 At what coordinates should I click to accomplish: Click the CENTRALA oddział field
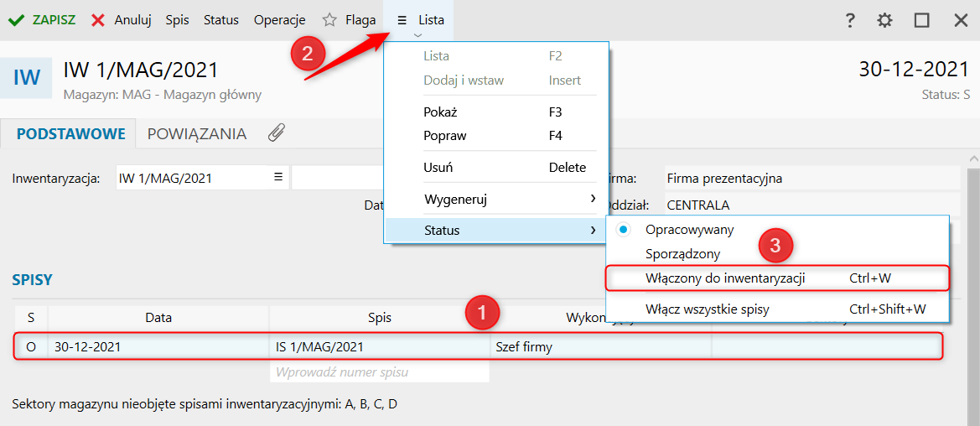coord(811,205)
